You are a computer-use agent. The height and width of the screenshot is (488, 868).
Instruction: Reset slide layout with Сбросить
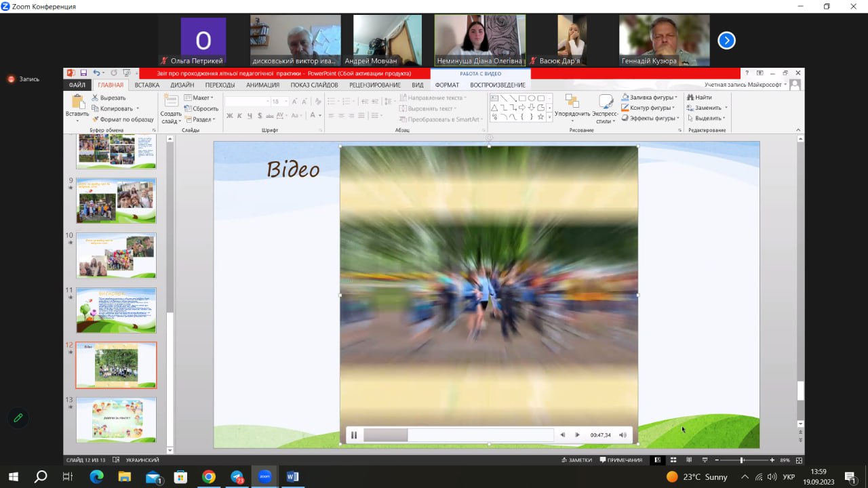click(201, 108)
